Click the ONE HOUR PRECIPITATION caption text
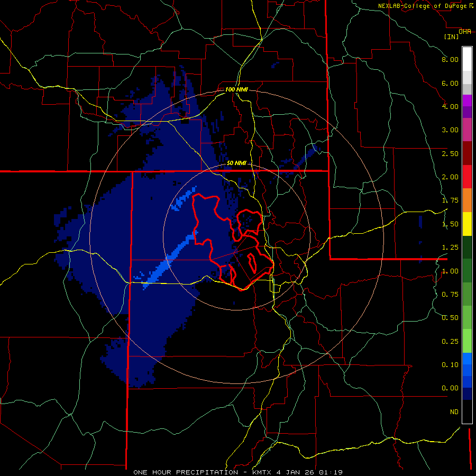This screenshot has width=476, height=476. [x=186, y=472]
